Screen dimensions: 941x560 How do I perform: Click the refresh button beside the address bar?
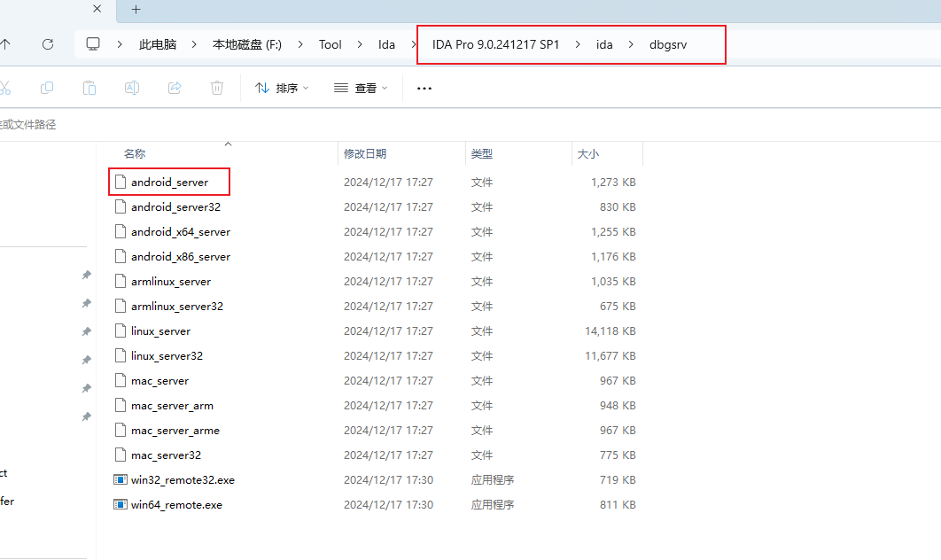tap(48, 43)
